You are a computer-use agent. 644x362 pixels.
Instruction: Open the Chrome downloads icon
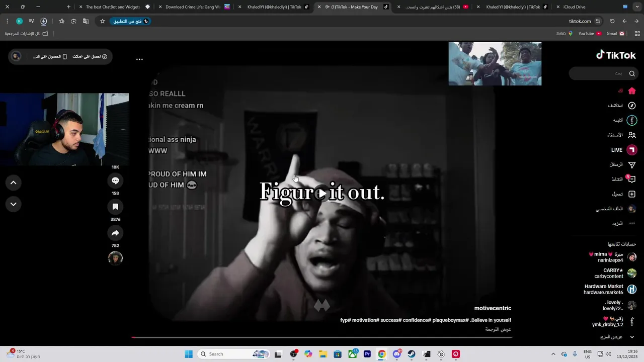point(44,21)
